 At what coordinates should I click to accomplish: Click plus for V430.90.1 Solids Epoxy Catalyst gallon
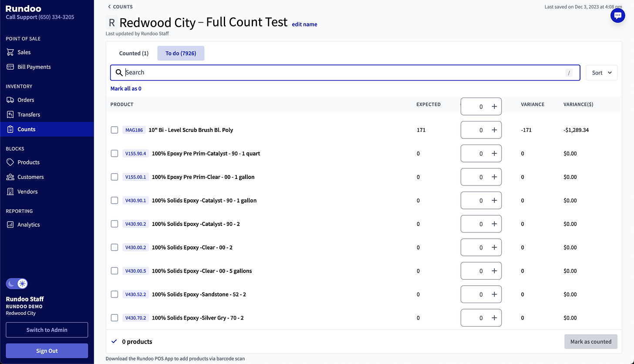coord(494,200)
